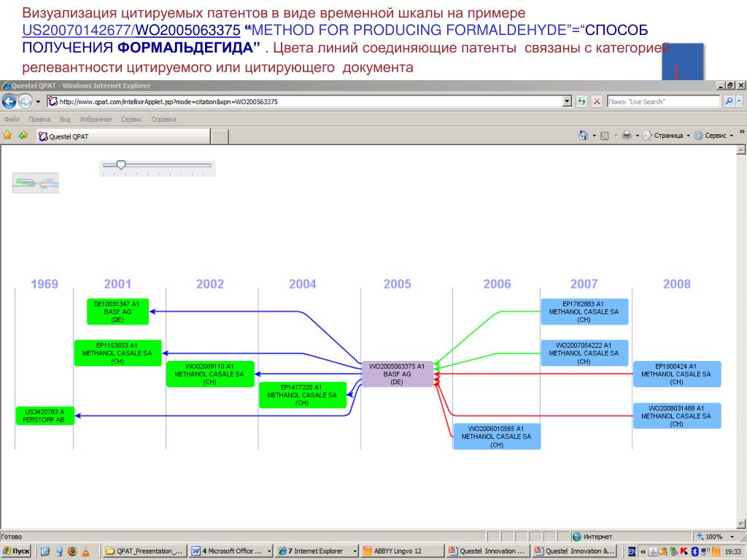Image resolution: width=747 pixels, height=560 pixels.
Task: Open the US20070142677 patent link in heading
Action: [x=77, y=30]
